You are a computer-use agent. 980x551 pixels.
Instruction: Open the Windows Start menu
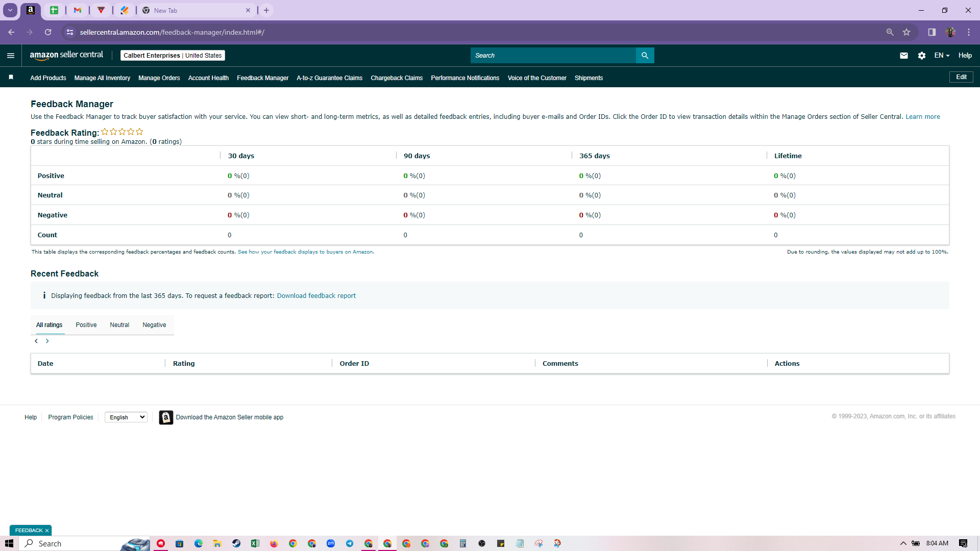click(9, 543)
